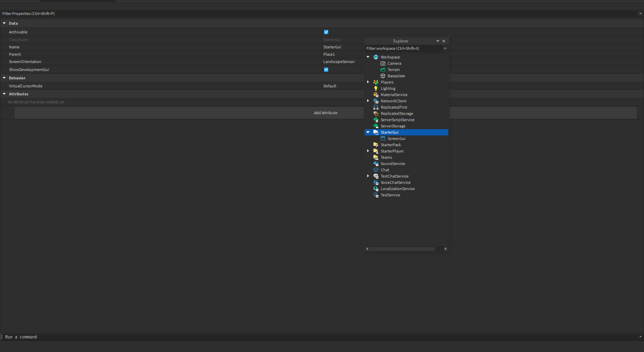
Task: Click the ServerStorage icon
Action: click(376, 126)
